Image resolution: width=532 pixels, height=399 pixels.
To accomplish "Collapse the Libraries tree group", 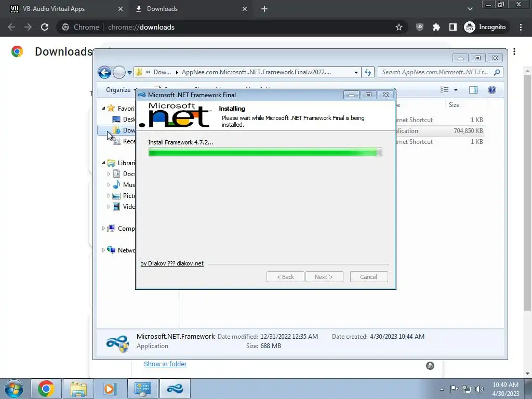I will point(103,163).
